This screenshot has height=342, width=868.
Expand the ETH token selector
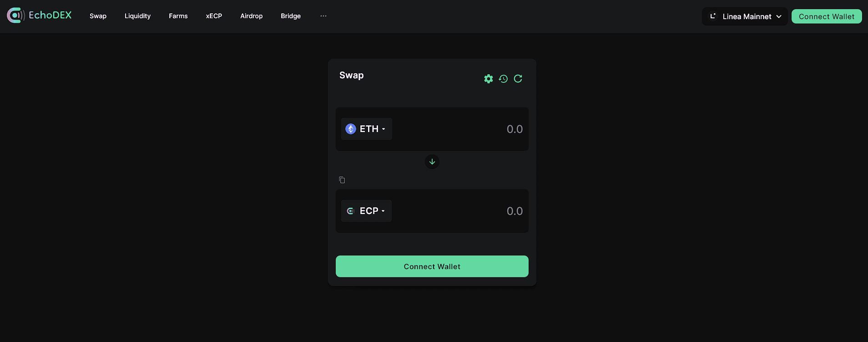coord(367,129)
